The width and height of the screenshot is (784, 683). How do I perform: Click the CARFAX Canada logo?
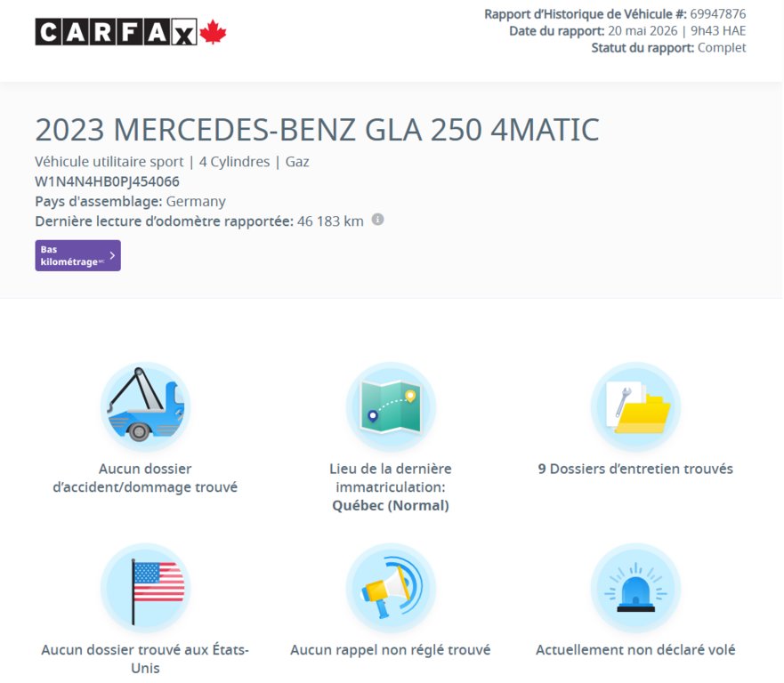tap(131, 32)
